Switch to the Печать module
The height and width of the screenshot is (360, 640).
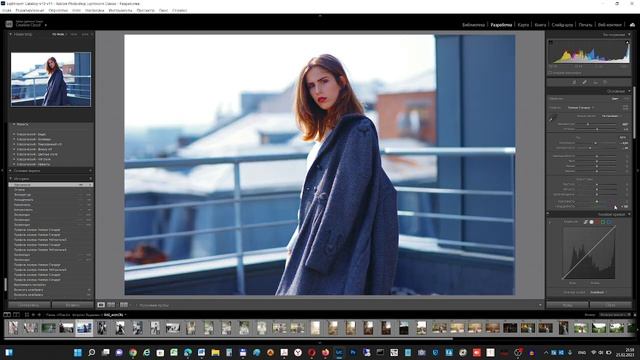pos(585,25)
